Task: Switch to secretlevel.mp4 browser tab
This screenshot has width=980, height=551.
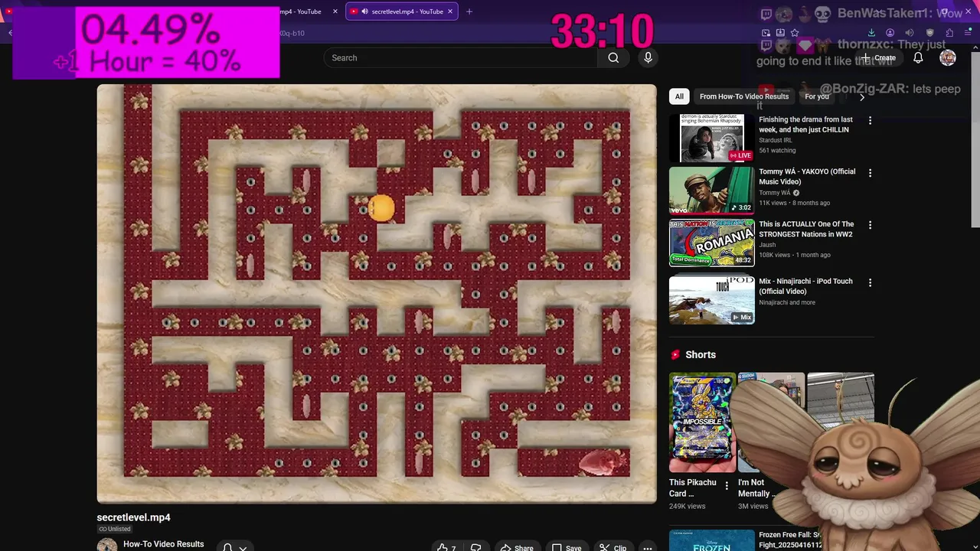Action: [401, 11]
